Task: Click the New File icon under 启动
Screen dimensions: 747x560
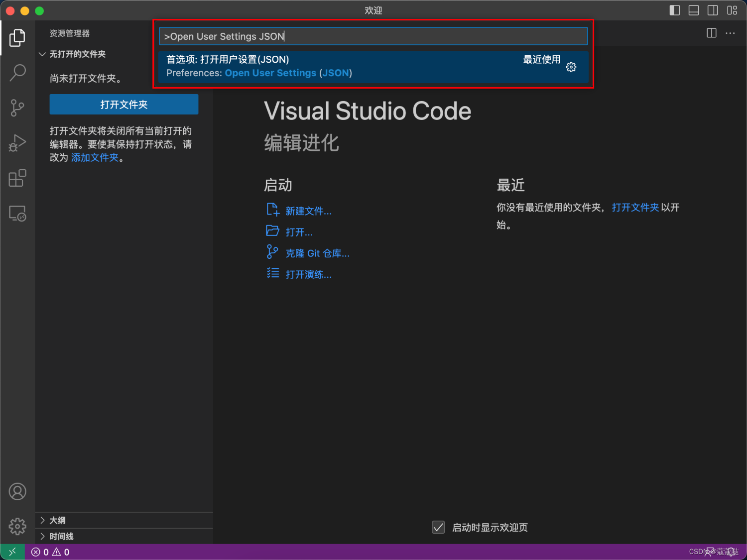Action: 272,210
